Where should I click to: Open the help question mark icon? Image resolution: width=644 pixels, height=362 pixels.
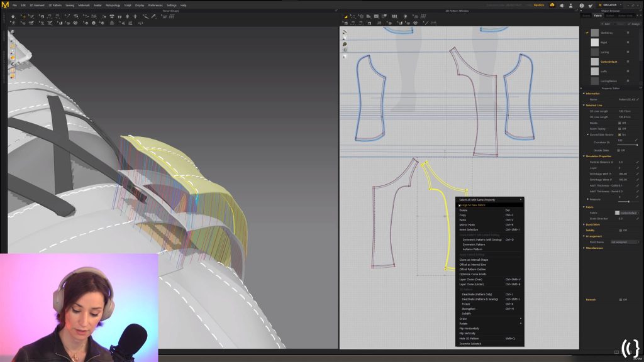(x=581, y=5)
